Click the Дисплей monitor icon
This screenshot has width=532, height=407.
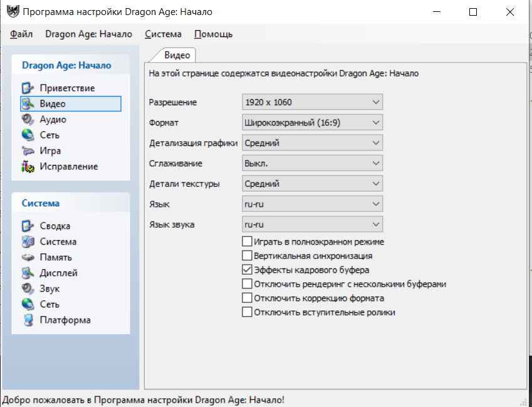(x=28, y=273)
